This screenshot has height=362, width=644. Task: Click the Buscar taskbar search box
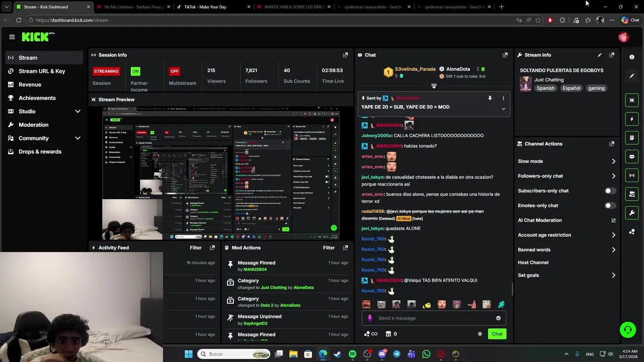pos(234,354)
